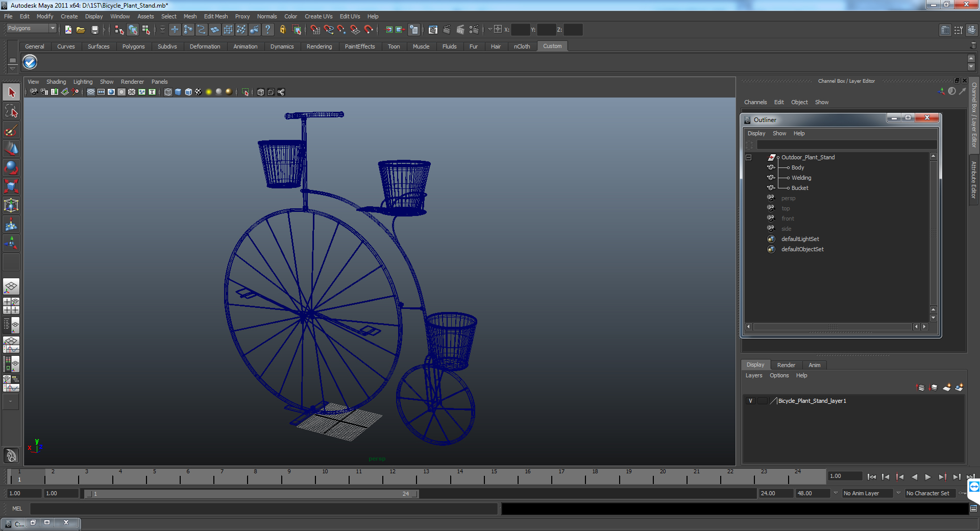Click the range slider bar
Image resolution: width=980 pixels, height=531 pixels.
tap(251, 494)
